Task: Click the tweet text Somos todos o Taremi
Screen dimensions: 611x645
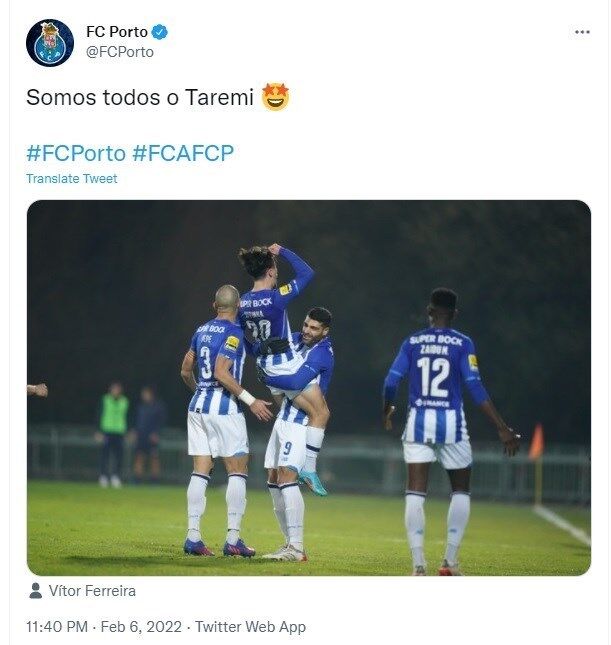Action: tap(140, 97)
